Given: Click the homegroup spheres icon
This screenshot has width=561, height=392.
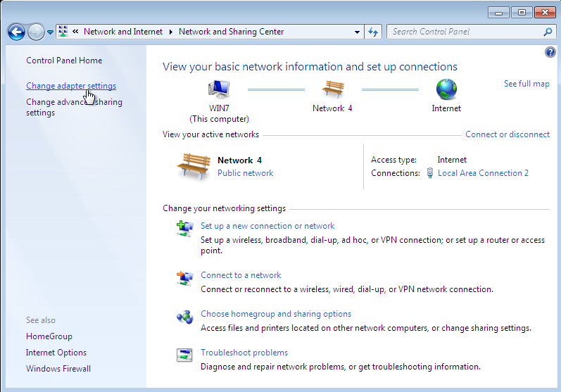Looking at the screenshot, I should (x=185, y=317).
